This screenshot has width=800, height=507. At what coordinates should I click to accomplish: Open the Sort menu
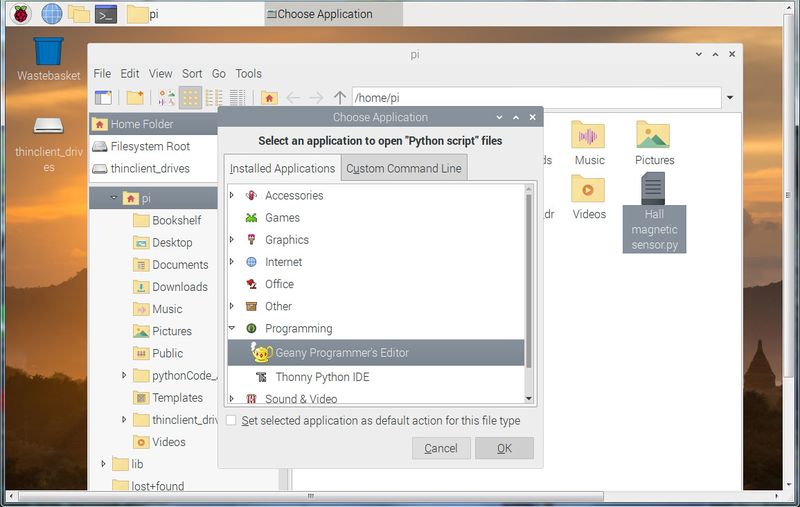coord(192,73)
